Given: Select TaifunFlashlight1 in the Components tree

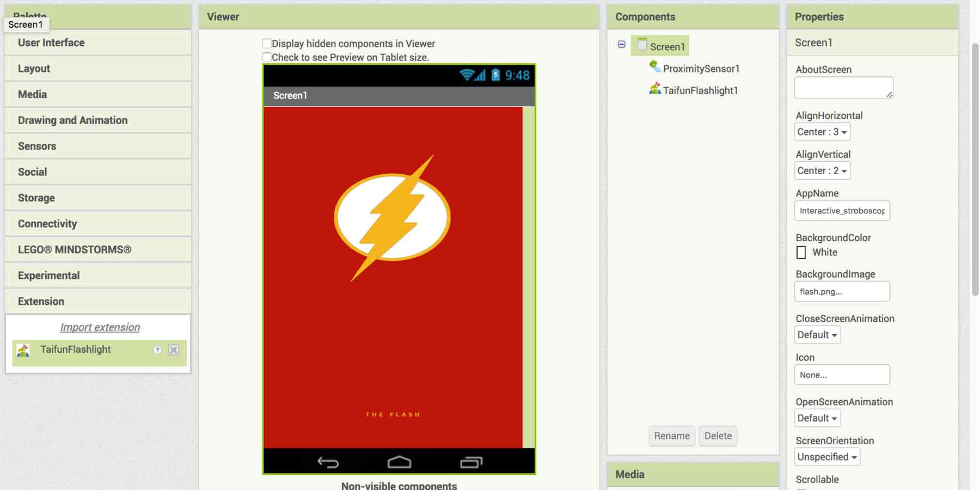Looking at the screenshot, I should (701, 90).
